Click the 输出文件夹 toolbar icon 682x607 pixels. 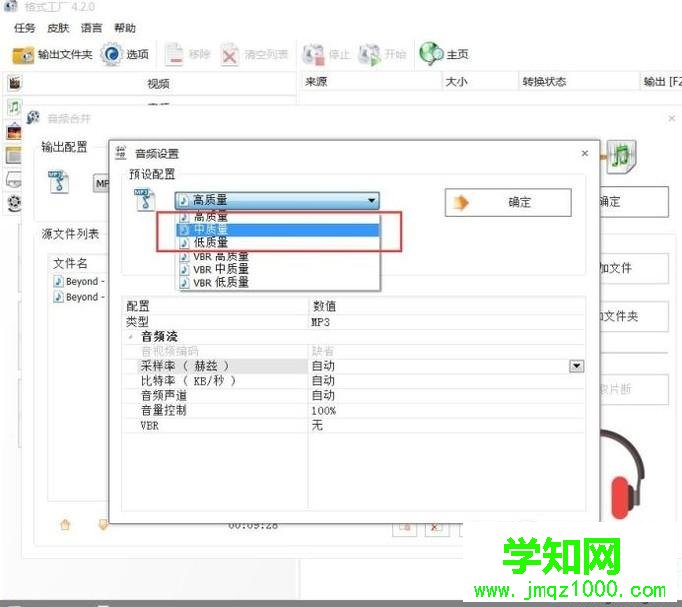pyautogui.click(x=23, y=55)
